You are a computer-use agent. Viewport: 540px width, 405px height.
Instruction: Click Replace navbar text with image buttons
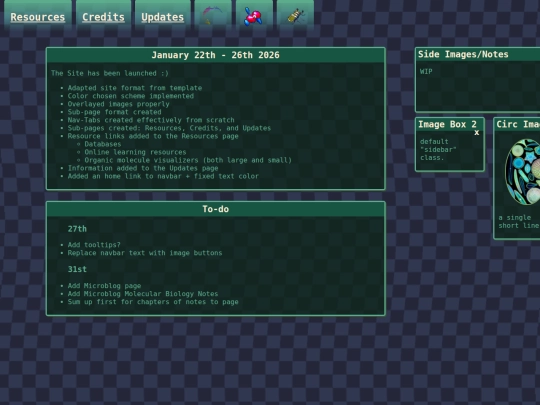click(x=145, y=253)
